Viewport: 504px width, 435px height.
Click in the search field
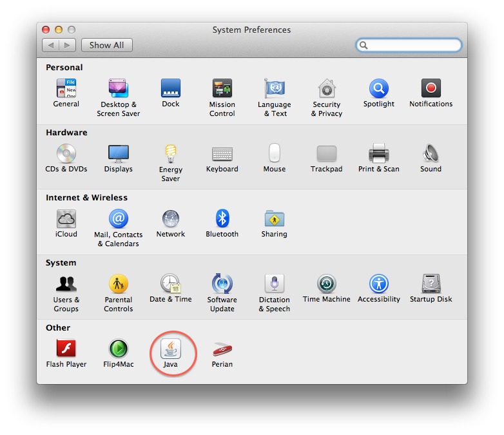point(409,45)
